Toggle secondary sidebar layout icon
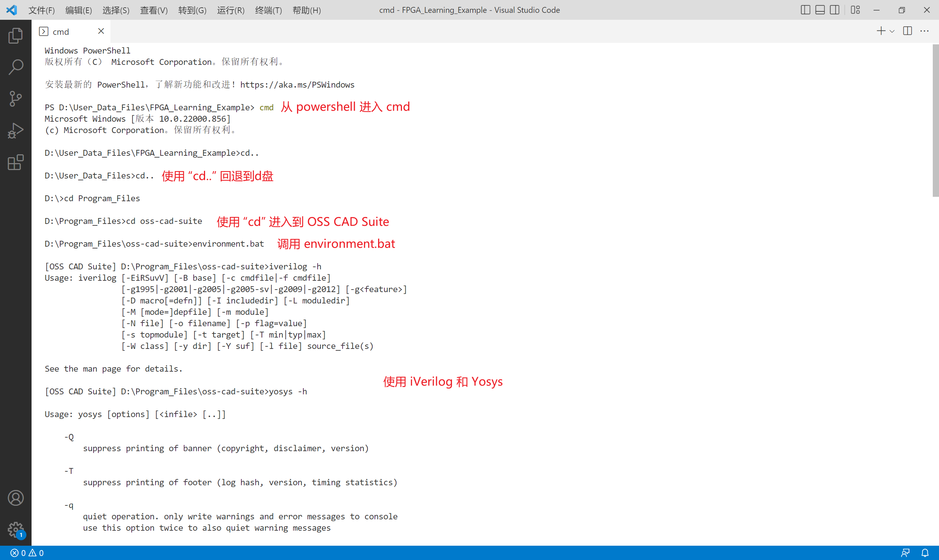This screenshot has width=939, height=560. pyautogui.click(x=835, y=10)
